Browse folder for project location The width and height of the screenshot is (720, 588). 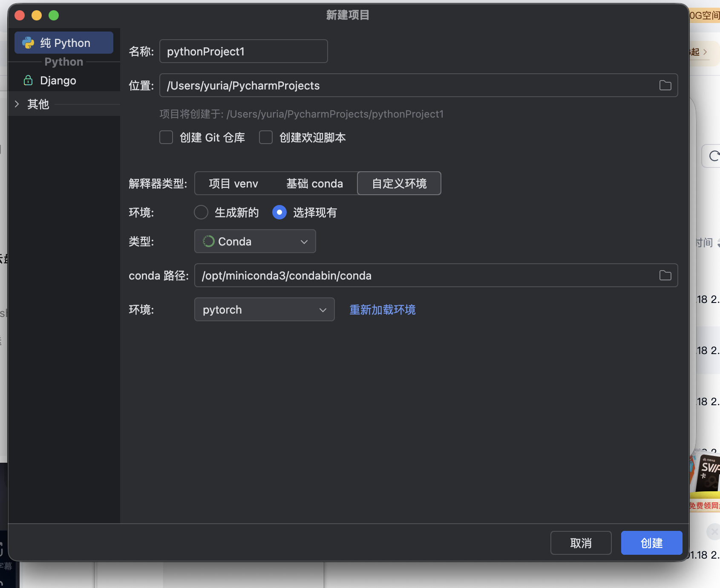665,85
